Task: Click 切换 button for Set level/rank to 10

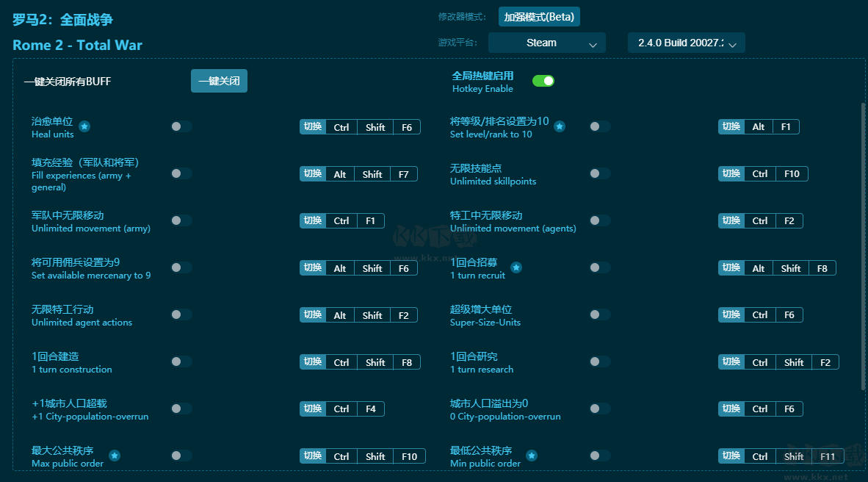Action: 731,127
